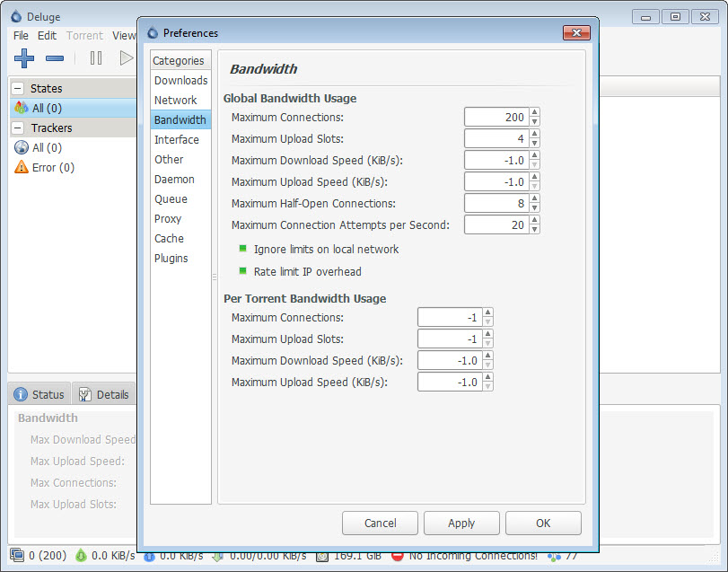Switch to the Details tab
This screenshot has width=728, height=572.
[x=104, y=394]
